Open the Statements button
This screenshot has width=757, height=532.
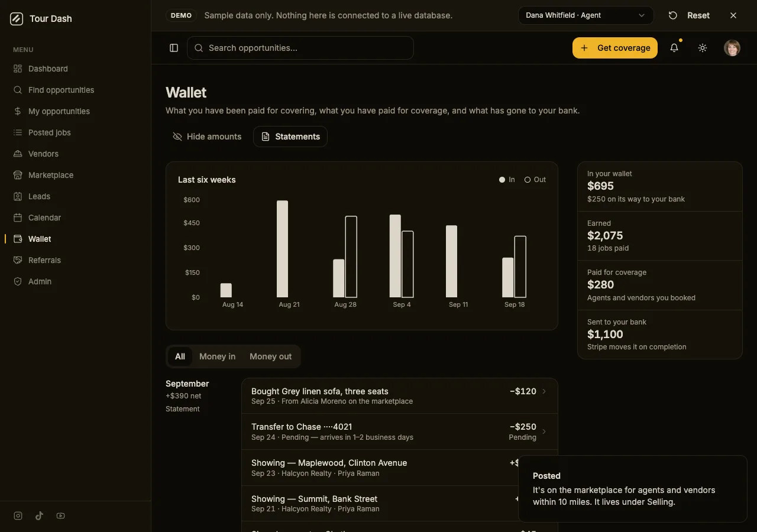(x=290, y=137)
